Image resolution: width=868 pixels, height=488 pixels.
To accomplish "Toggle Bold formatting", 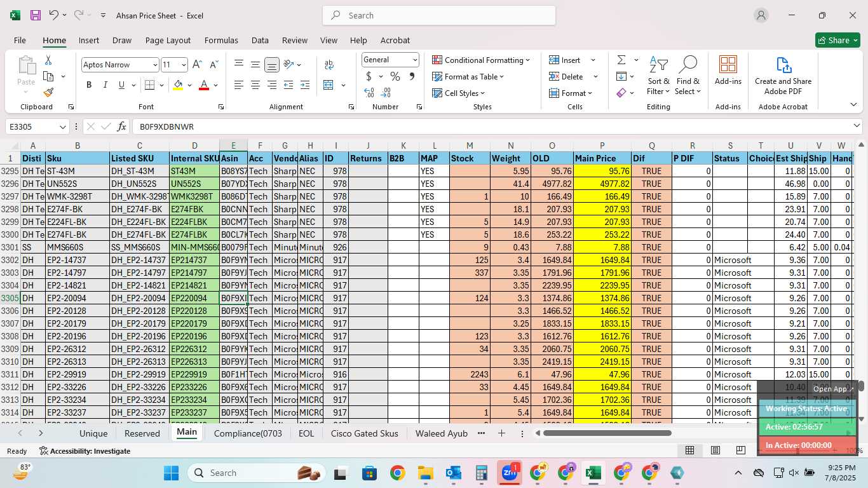I will tap(89, 85).
